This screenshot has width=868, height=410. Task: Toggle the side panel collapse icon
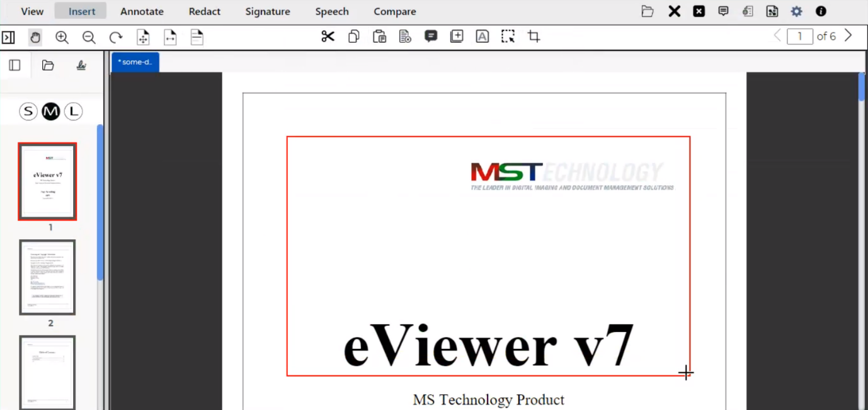pyautogui.click(x=8, y=37)
